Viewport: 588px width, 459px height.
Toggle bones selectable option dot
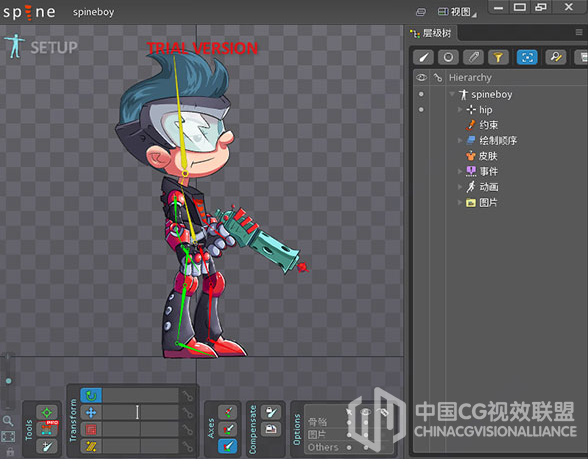[x=349, y=423]
